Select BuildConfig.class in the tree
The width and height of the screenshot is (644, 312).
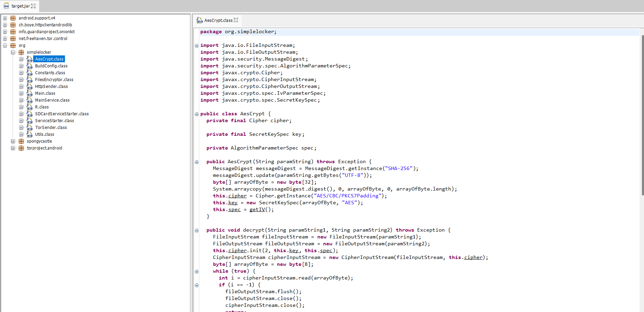51,66
